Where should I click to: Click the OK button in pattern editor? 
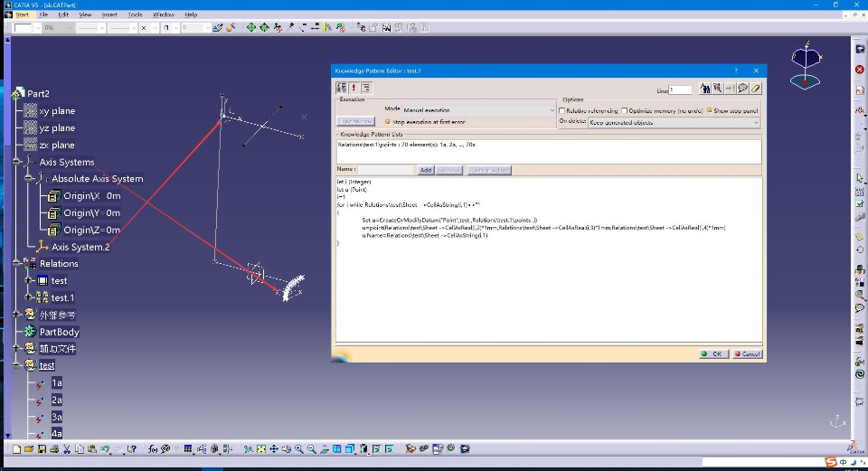tap(713, 353)
